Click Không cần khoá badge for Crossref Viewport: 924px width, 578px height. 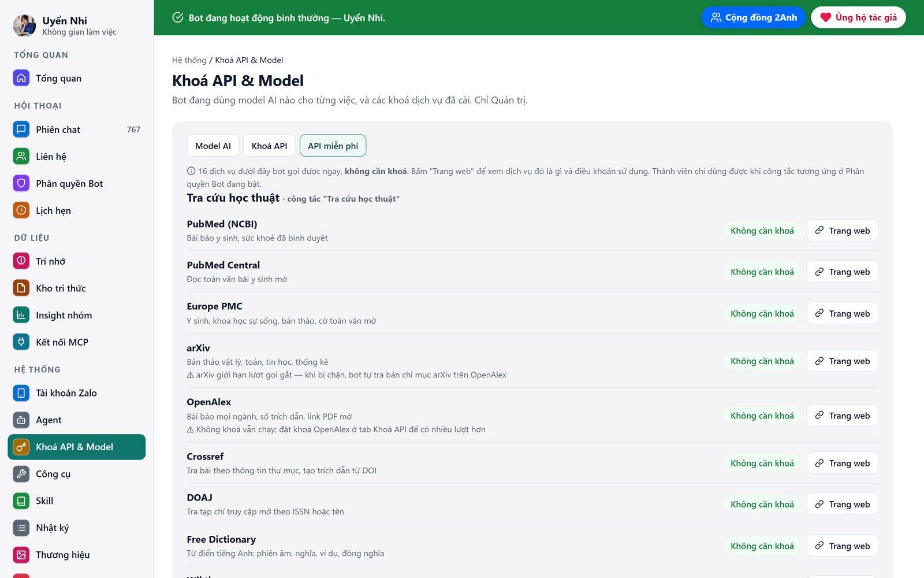pyautogui.click(x=762, y=463)
